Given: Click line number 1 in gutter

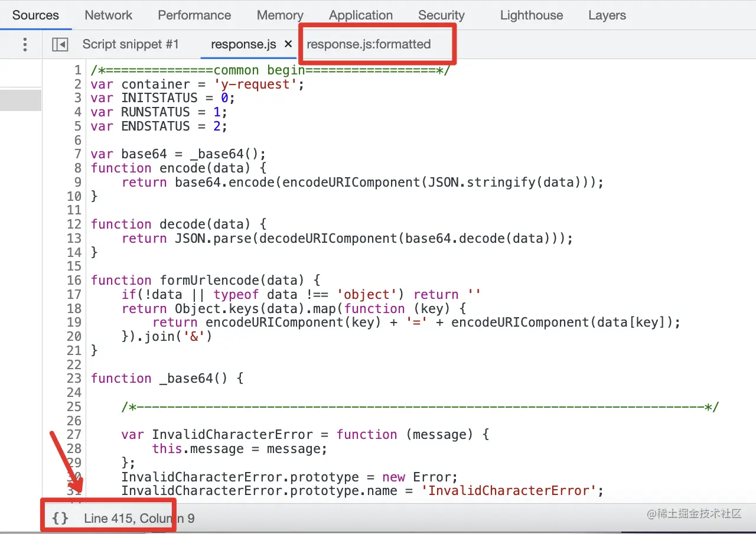Looking at the screenshot, I should click(77, 70).
